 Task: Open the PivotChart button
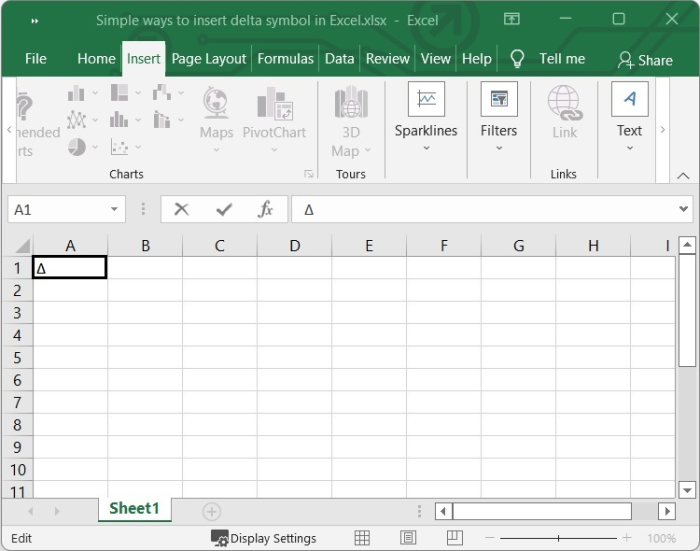coord(274,118)
